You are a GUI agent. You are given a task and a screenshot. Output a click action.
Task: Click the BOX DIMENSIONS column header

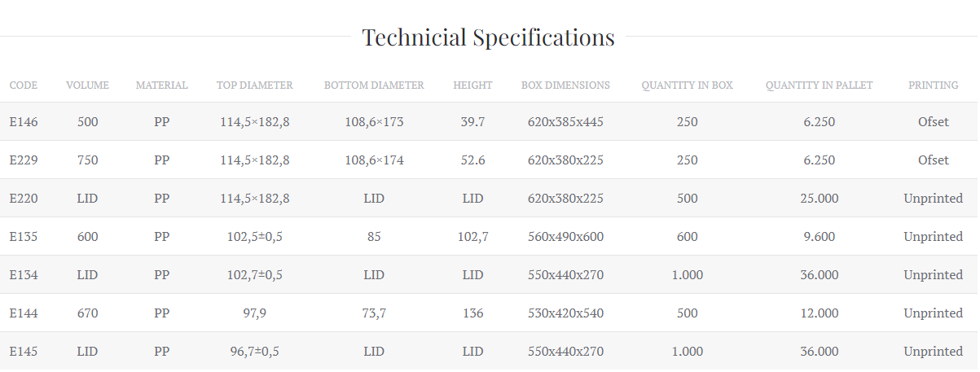click(565, 85)
